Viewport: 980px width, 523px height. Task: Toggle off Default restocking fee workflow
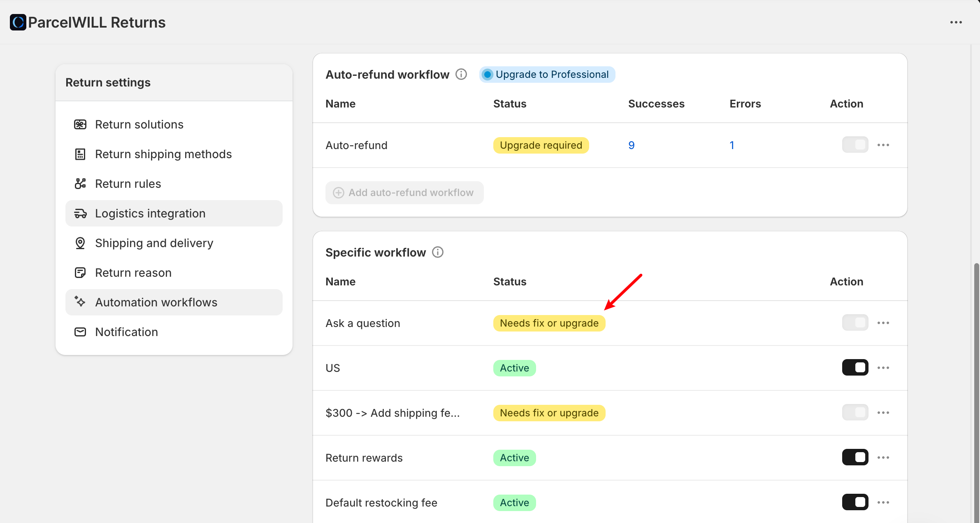pyautogui.click(x=855, y=502)
